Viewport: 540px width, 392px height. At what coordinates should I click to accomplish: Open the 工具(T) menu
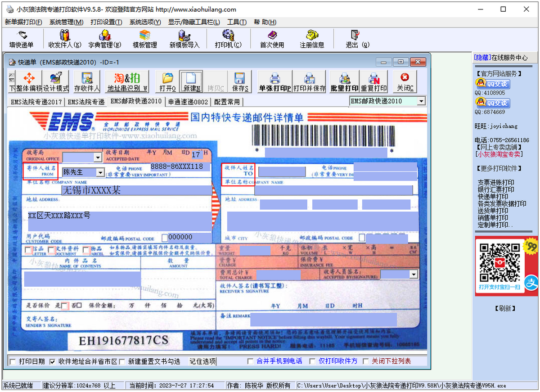[x=237, y=22]
